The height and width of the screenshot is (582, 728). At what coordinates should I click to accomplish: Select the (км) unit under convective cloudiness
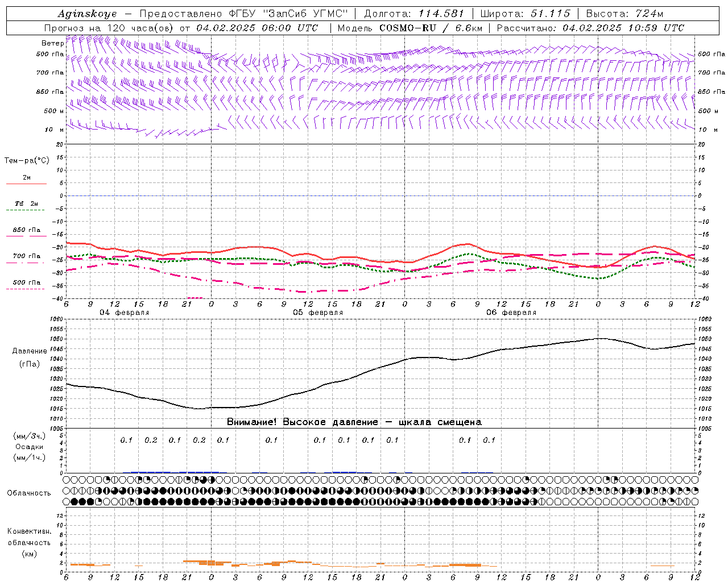(29, 553)
